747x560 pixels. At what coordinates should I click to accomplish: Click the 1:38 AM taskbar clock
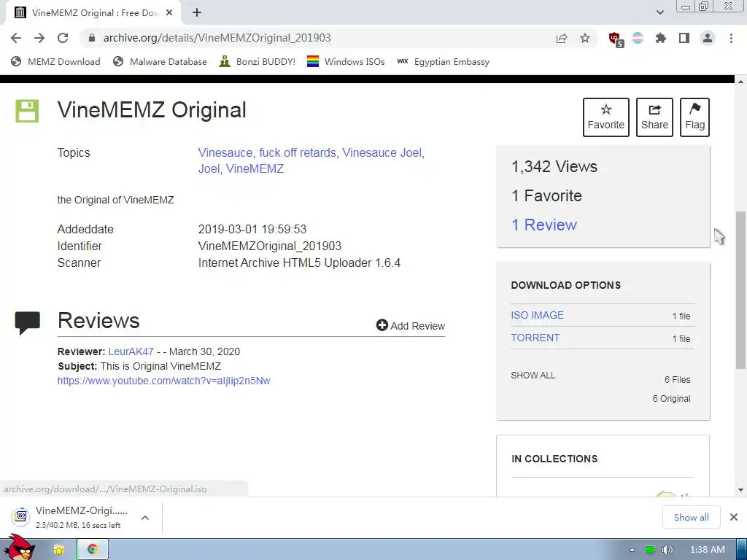[x=708, y=550]
